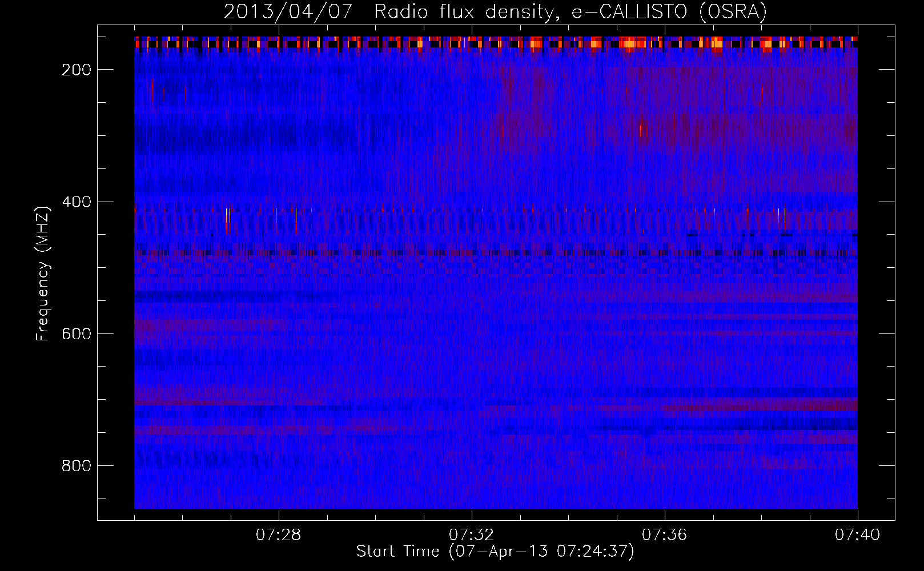Click the 'Start Time (07-Apr-13 07:24:37)' label
Image resolution: width=924 pixels, height=571 pixels.
(x=495, y=552)
